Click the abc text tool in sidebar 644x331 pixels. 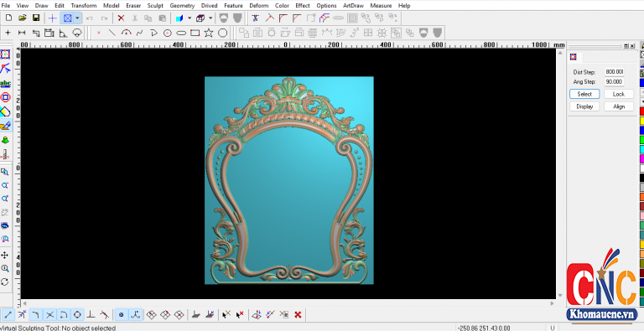[x=5, y=83]
